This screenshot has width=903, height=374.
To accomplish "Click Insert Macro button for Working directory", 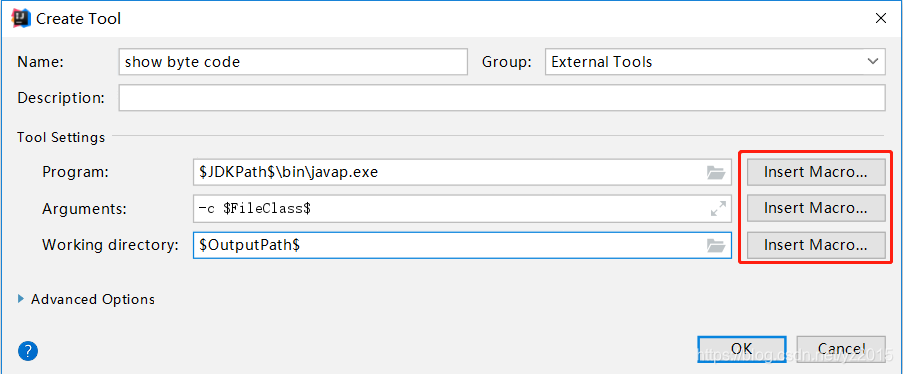I will (815, 245).
